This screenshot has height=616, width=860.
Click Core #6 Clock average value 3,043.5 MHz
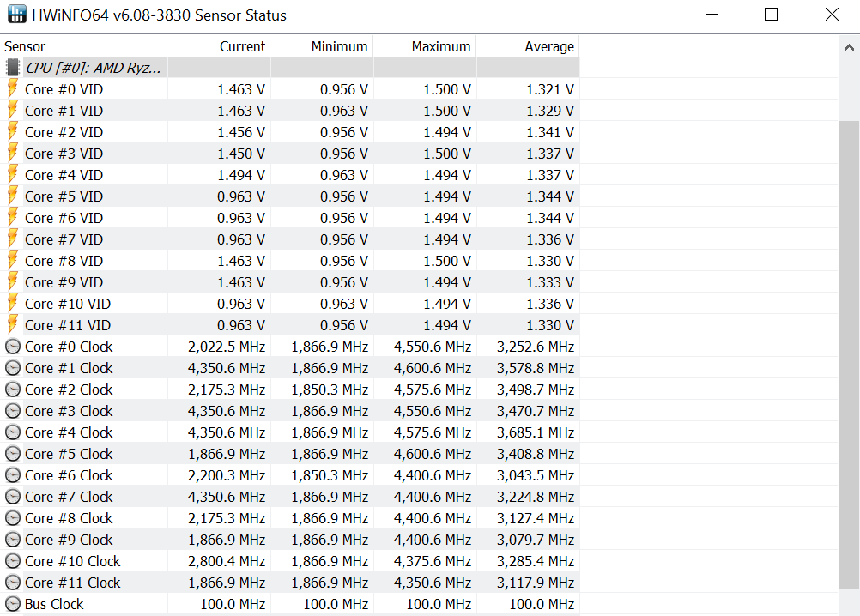[536, 475]
